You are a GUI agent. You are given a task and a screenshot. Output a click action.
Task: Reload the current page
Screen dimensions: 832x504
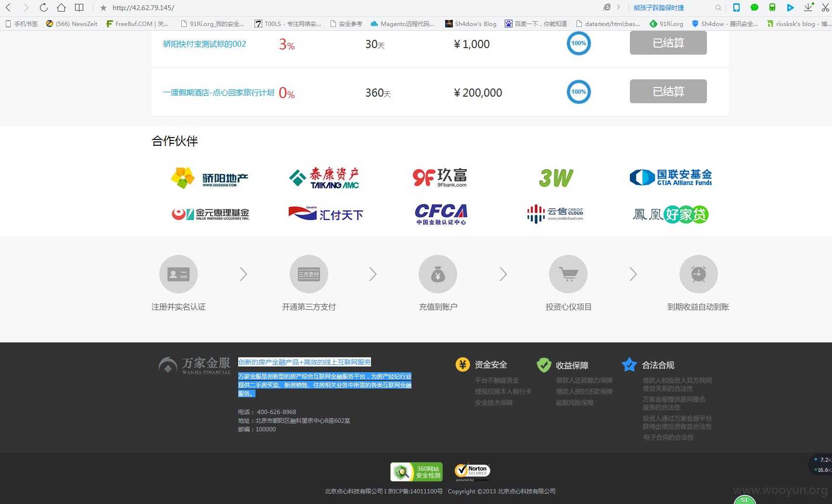[x=43, y=7]
